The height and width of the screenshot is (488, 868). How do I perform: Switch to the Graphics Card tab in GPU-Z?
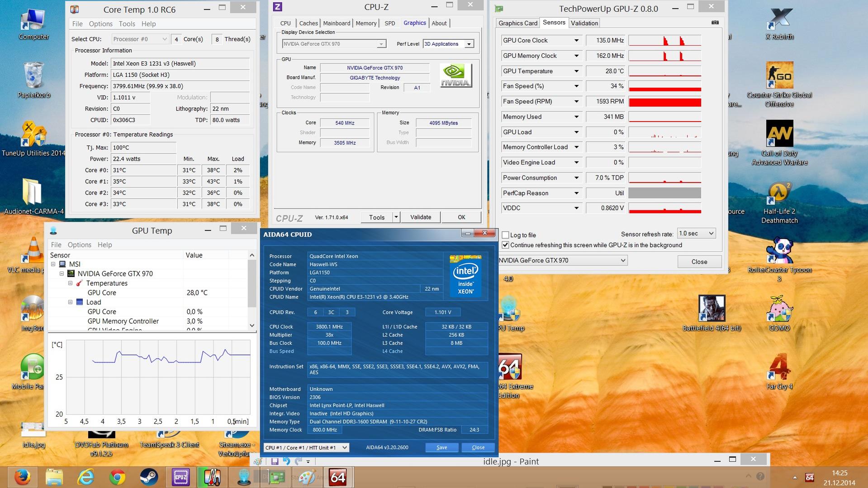point(518,23)
